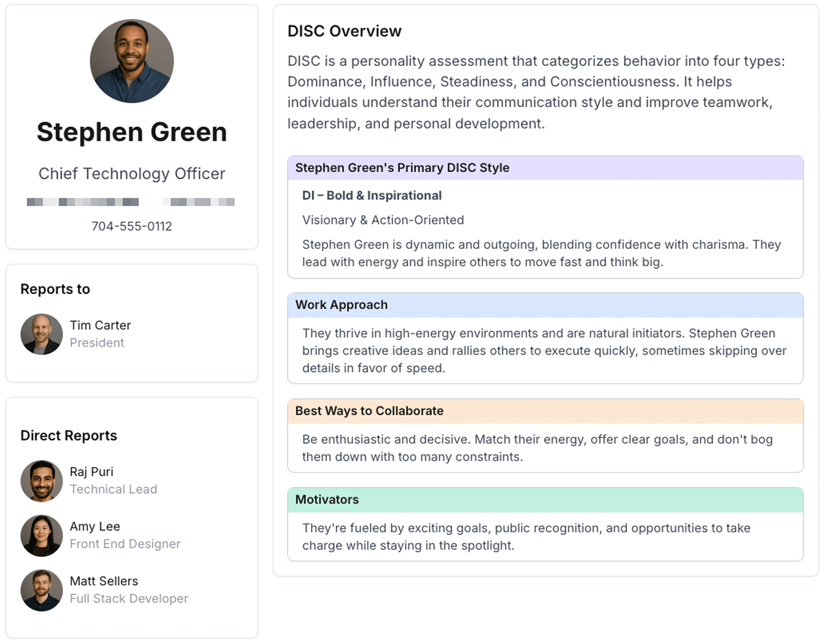Click the green Motivators section header
Viewport: 824px width, 644px height.
[x=545, y=500]
